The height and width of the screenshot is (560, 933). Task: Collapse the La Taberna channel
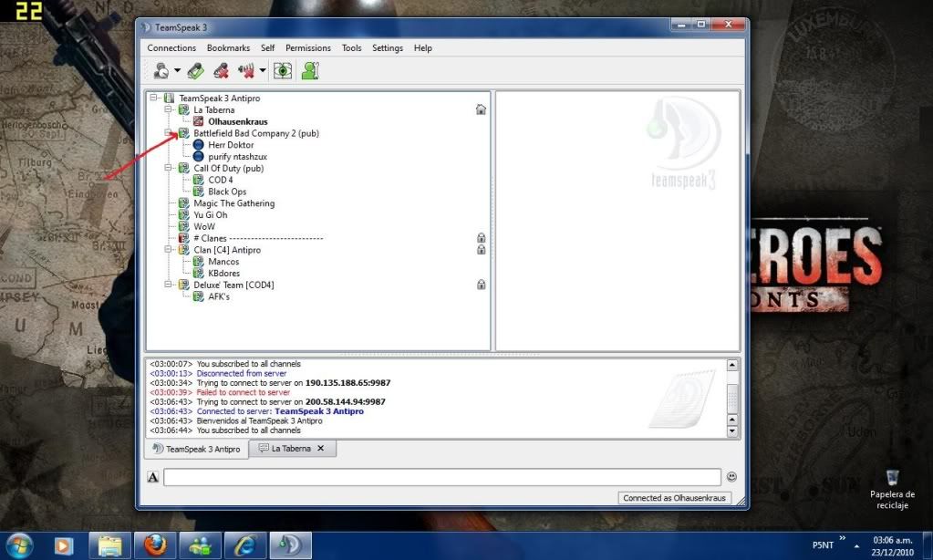coord(168,109)
